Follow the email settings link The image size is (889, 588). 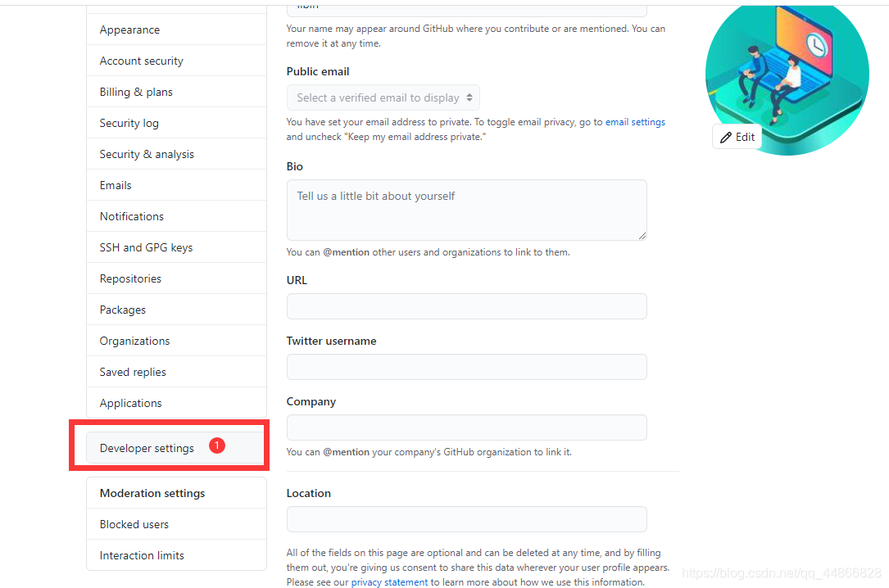(634, 121)
